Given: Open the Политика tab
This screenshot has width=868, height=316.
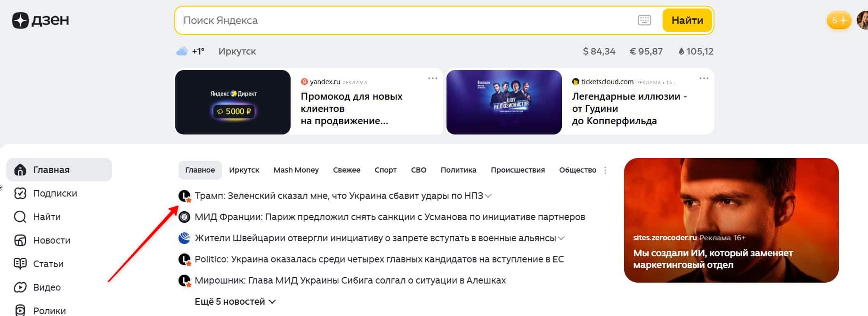Looking at the screenshot, I should tap(459, 170).
